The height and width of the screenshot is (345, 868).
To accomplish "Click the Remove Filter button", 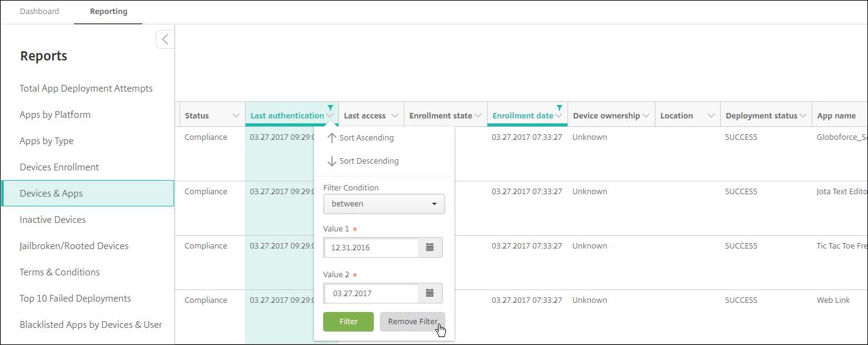I will [412, 322].
